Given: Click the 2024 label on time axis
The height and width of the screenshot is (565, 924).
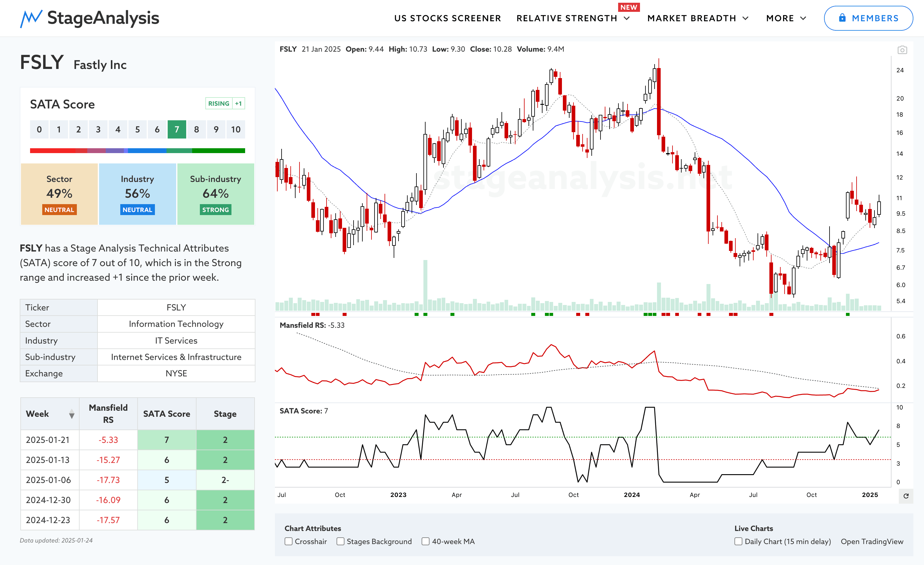Looking at the screenshot, I should point(632,495).
